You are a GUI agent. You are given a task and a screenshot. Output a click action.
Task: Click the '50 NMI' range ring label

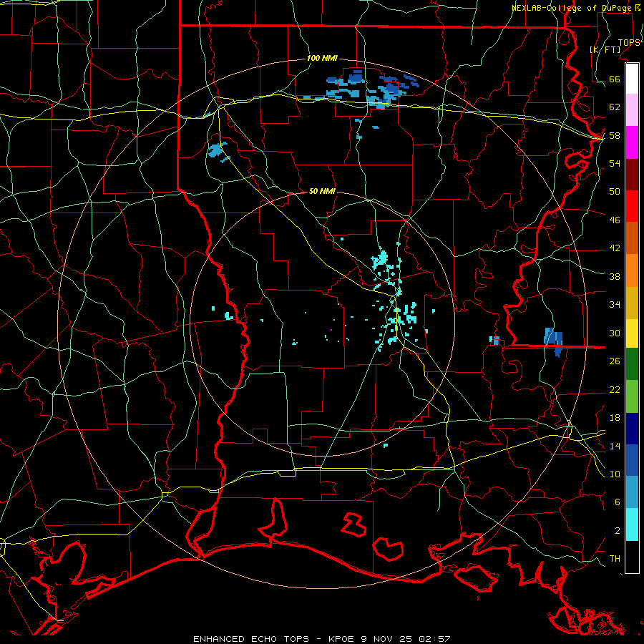322,191
